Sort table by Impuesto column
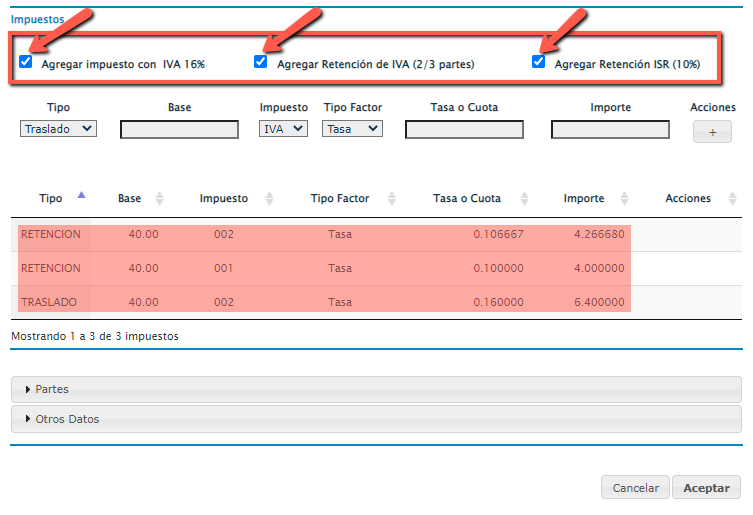The height and width of the screenshot is (515, 753). click(269, 199)
